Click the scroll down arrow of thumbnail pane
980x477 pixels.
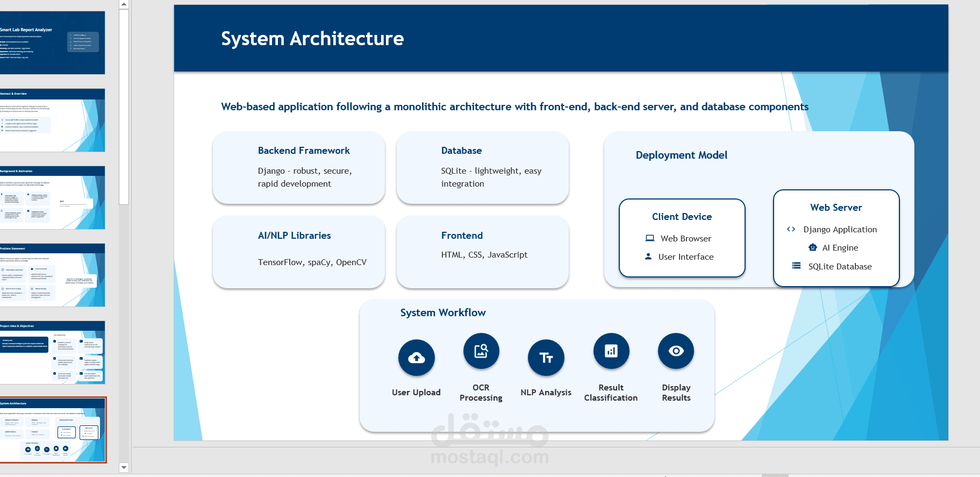pos(124,467)
